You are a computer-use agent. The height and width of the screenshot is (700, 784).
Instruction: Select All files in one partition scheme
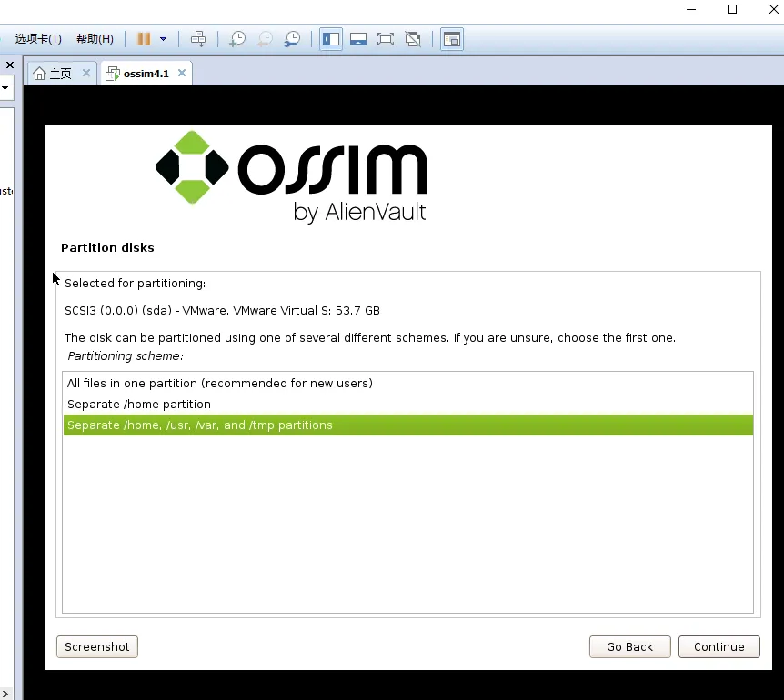[408, 384]
